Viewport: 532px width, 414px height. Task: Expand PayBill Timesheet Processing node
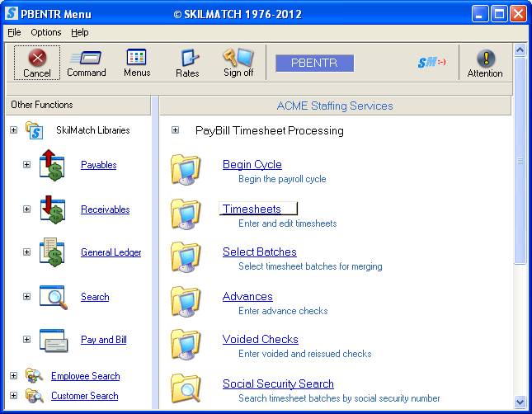click(175, 130)
